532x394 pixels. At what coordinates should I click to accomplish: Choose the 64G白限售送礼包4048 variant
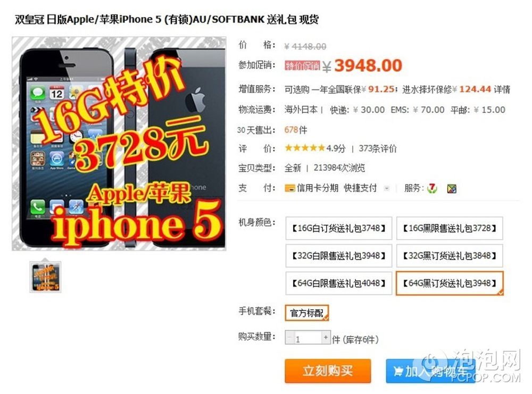(338, 283)
